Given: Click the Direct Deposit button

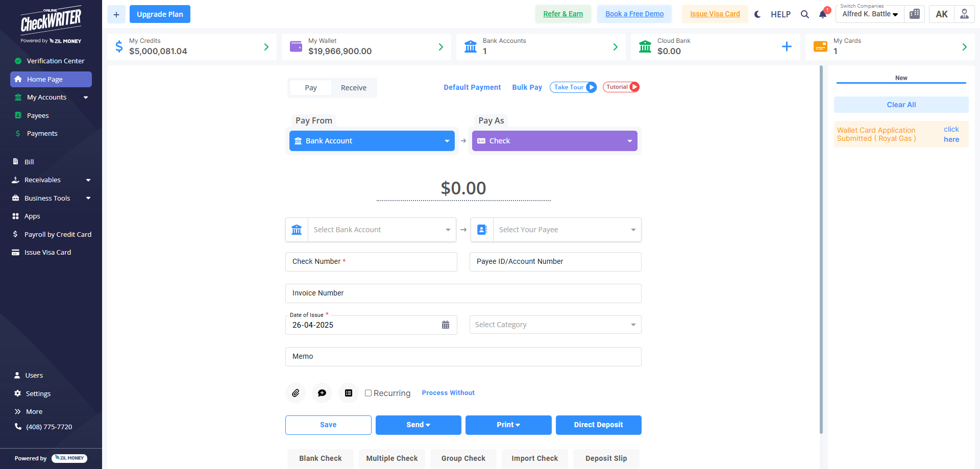Looking at the screenshot, I should [598, 425].
